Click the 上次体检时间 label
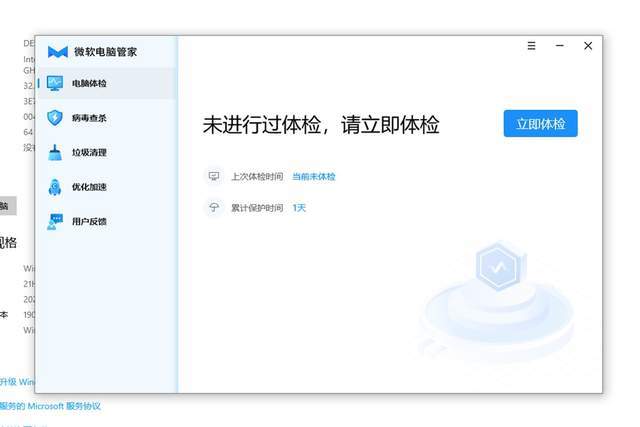640x427 pixels. 257,176
